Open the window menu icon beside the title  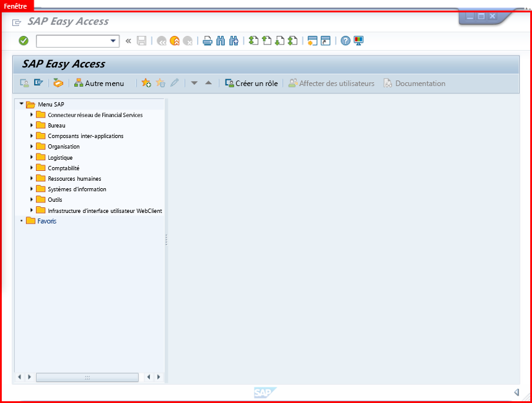pos(17,23)
